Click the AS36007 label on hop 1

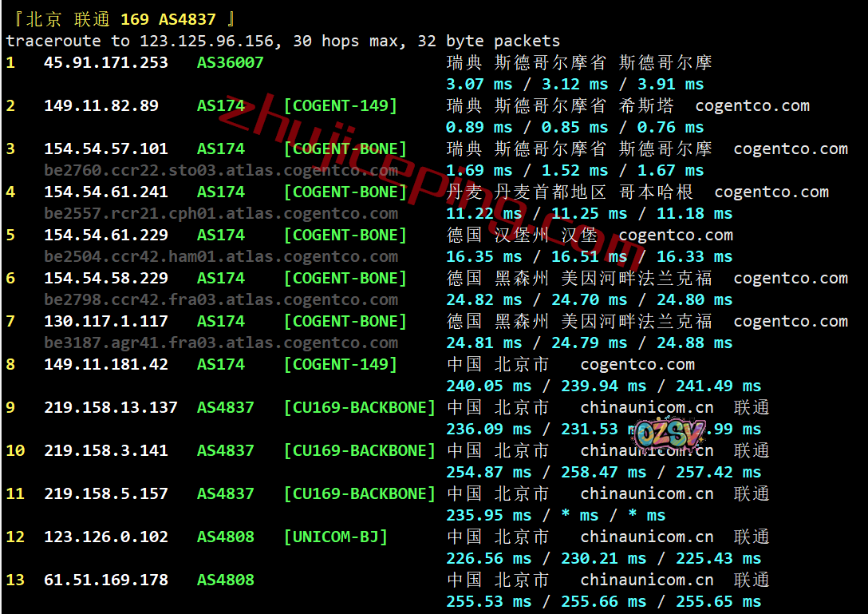[230, 62]
